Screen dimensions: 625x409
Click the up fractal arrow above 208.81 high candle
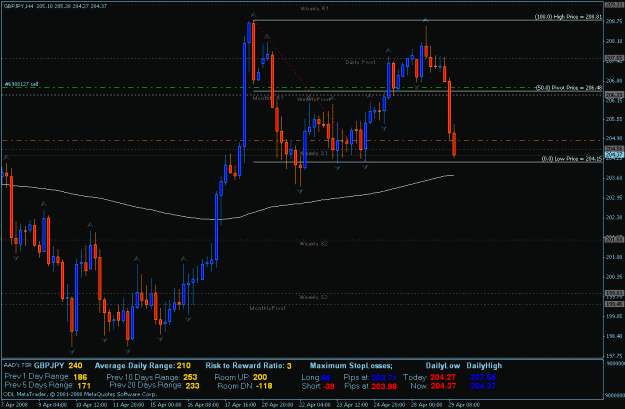253,15
